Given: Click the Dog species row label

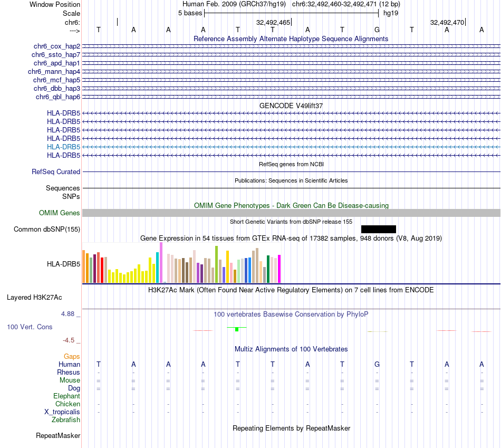Looking at the screenshot, I should pos(74,388).
